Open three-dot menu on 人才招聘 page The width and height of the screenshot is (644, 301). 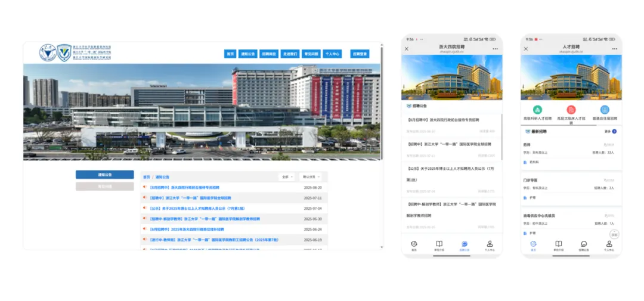(x=614, y=49)
